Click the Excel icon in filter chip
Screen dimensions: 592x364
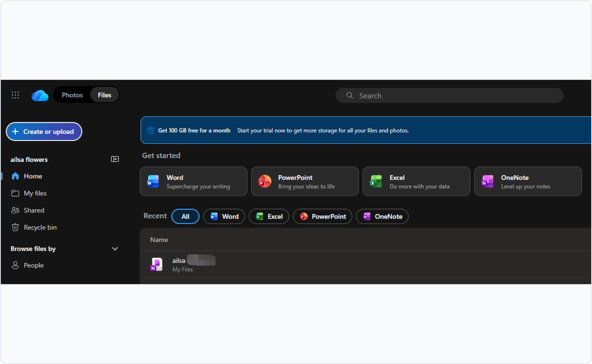pyautogui.click(x=259, y=217)
